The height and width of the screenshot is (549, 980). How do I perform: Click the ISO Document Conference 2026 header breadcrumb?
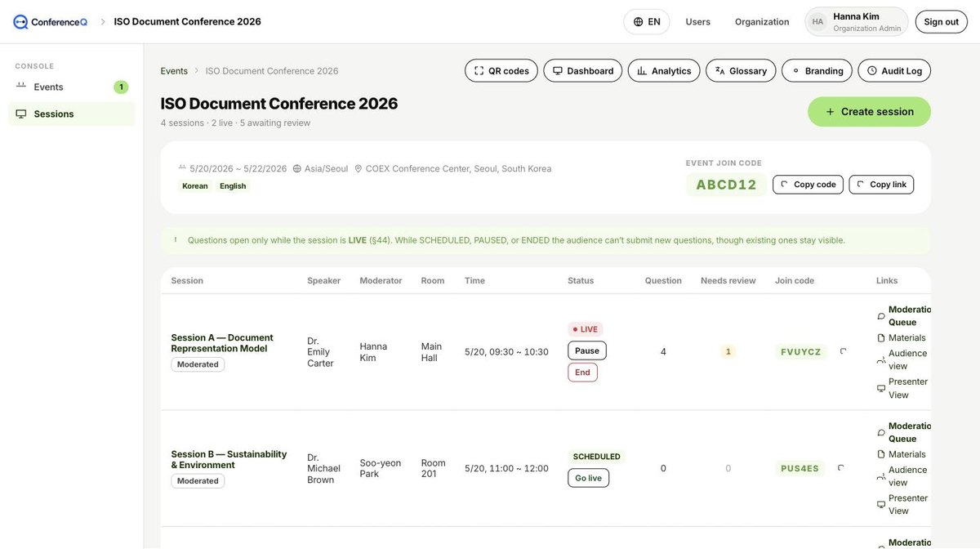[x=188, y=22]
